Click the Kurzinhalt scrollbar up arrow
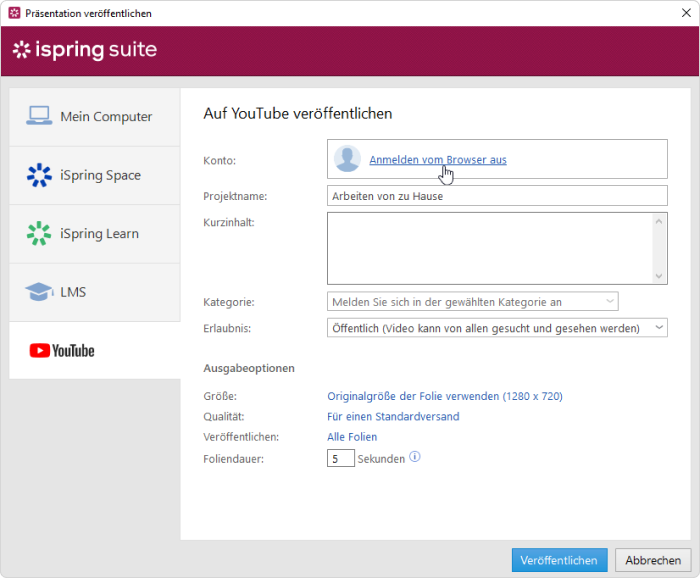Image resolution: width=700 pixels, height=578 pixels. click(x=659, y=221)
